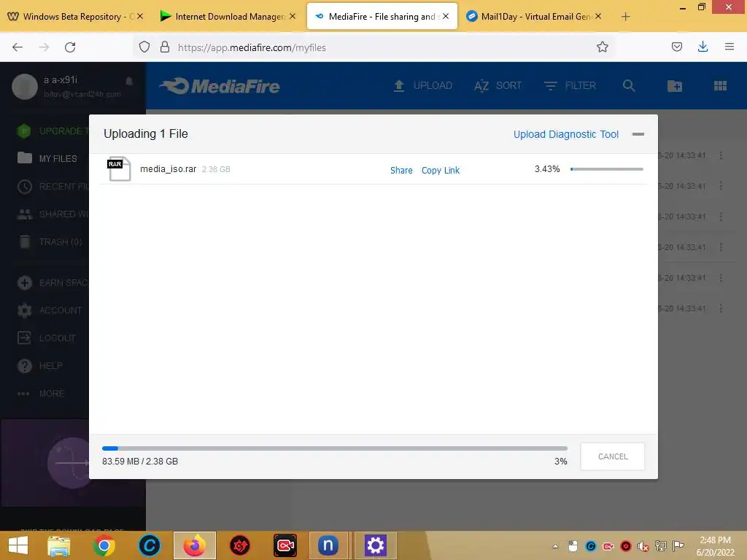The width and height of the screenshot is (747, 560).
Task: Open Windows Start menu
Action: point(18,545)
